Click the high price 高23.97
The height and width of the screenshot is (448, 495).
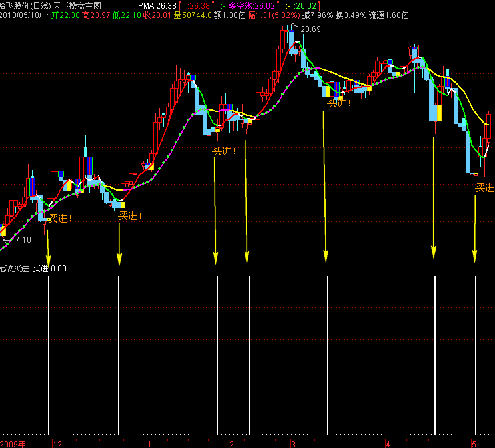96,15
